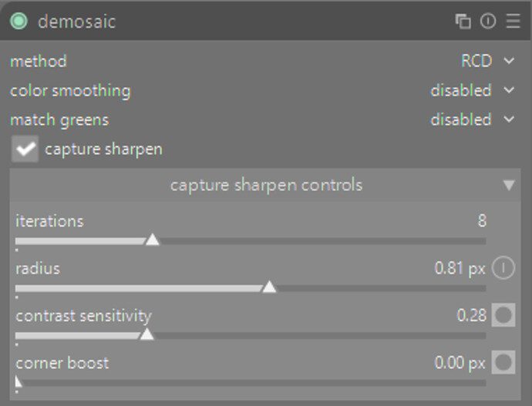Toggle corner boost visualization icon
This screenshot has height=406, width=532.
coord(503,362)
